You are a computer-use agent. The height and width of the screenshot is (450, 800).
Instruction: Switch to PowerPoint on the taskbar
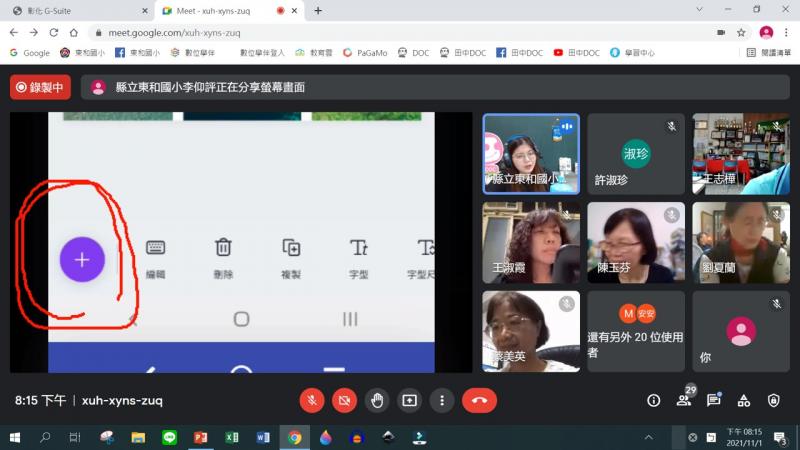click(201, 437)
